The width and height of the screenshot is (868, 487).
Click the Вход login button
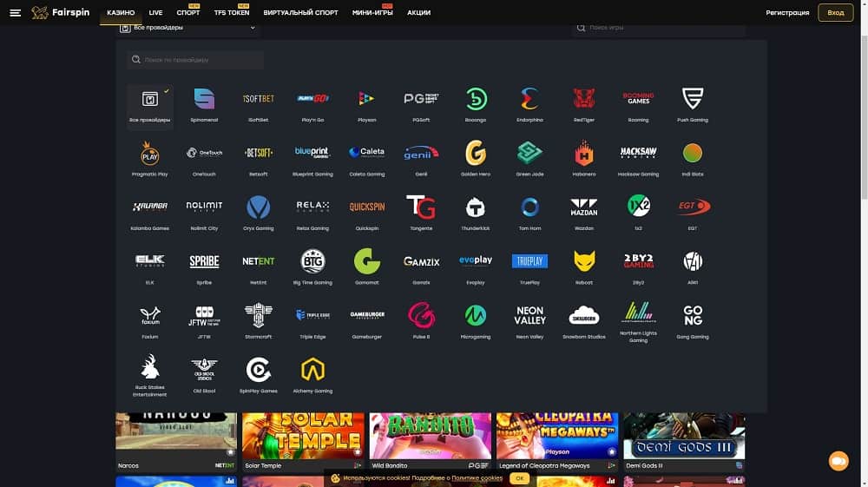click(835, 13)
